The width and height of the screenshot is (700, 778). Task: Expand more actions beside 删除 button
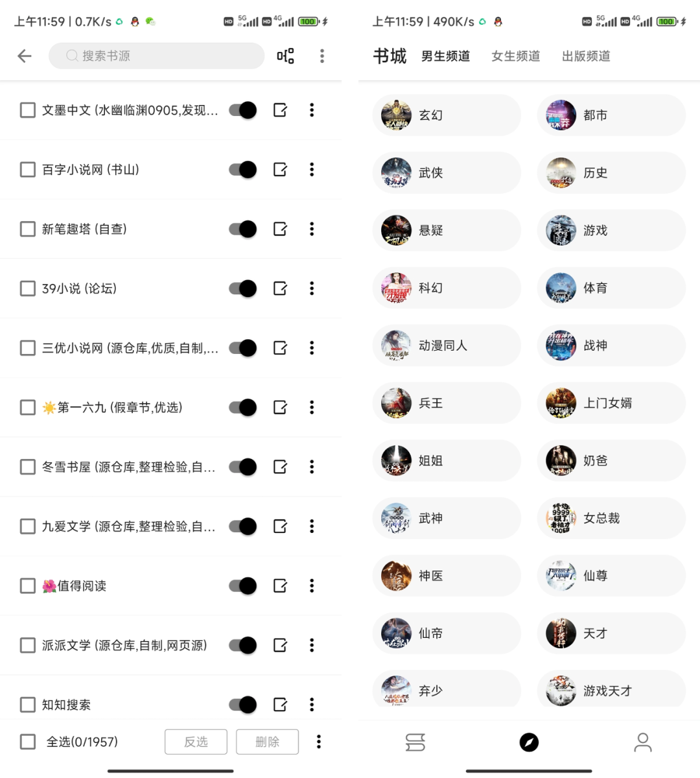(x=319, y=742)
